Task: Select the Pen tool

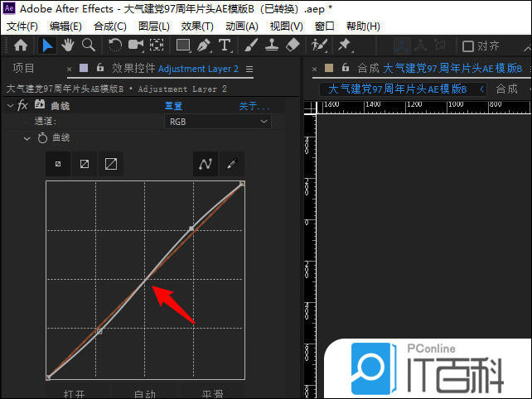Action: coord(204,45)
